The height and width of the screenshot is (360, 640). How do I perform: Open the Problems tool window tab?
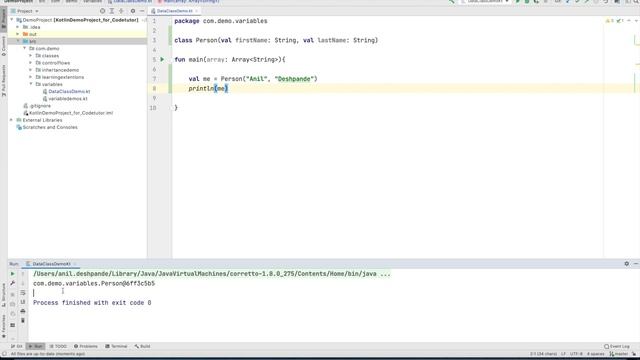pyautogui.click(x=86, y=346)
